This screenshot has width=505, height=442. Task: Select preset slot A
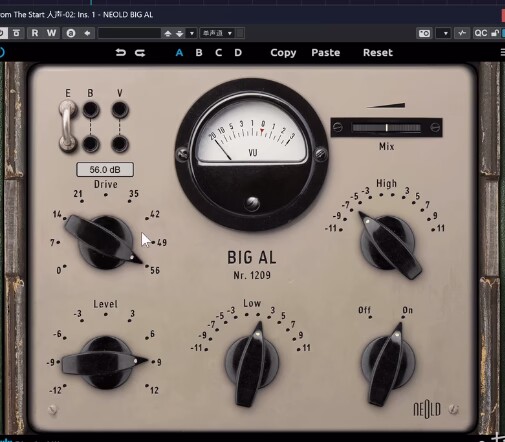(x=179, y=53)
